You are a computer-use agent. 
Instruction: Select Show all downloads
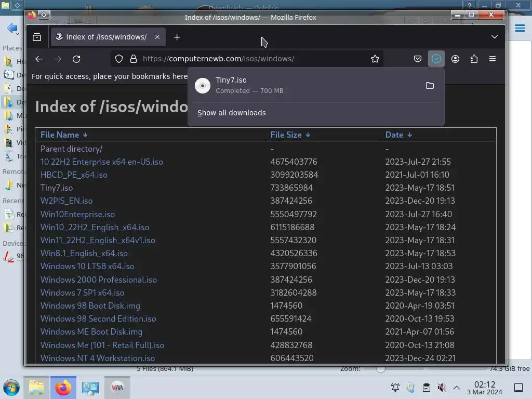(231, 113)
